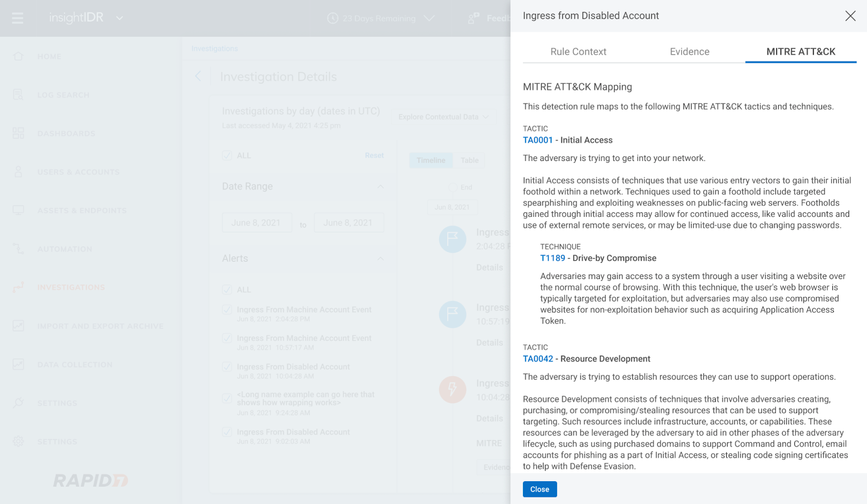Open Data Collection sidebar icon
The height and width of the screenshot is (504, 867).
18,364
